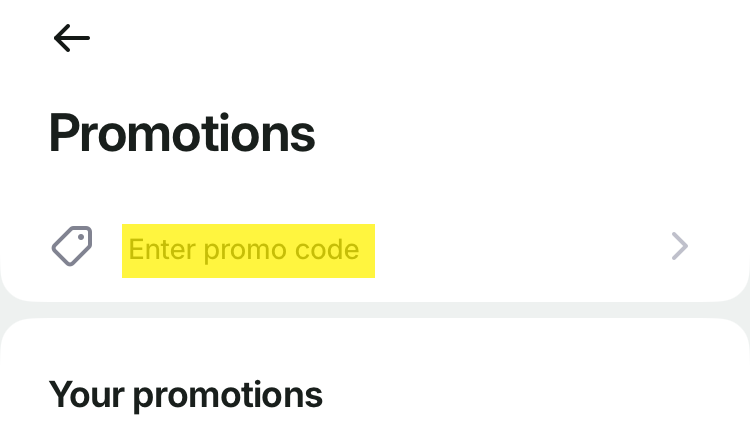Select the price tag icon beside promo field
This screenshot has height=427, width=750.
72,246
